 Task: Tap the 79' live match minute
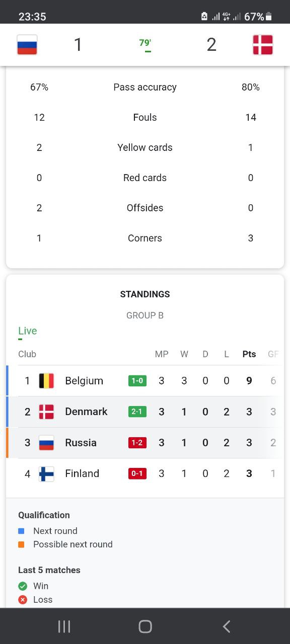click(x=145, y=44)
